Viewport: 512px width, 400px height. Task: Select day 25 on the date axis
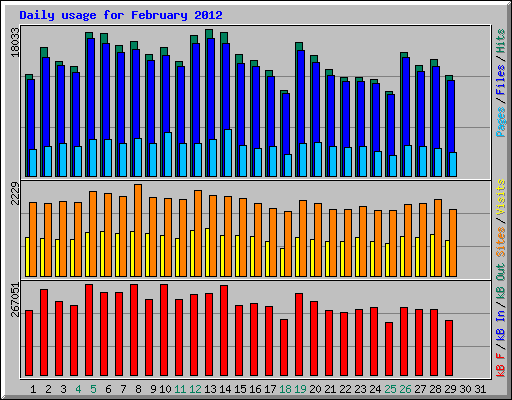[390, 389]
